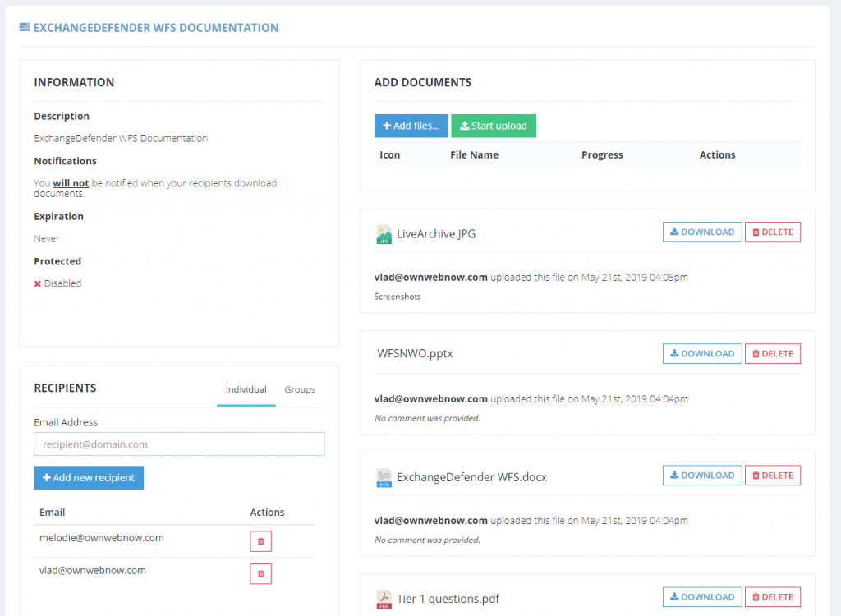Image resolution: width=841 pixels, height=616 pixels.
Task: Click the Email column header in Recipients
Action: 52,513
